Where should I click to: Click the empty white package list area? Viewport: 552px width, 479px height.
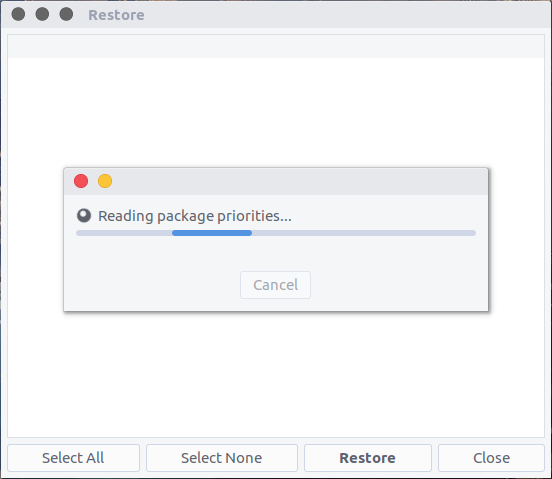[276, 373]
